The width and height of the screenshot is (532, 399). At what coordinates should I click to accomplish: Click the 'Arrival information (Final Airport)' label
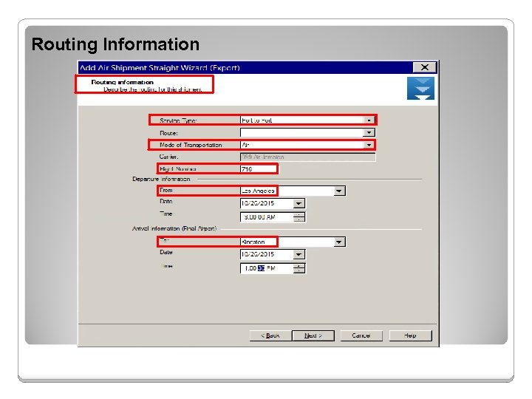(174, 228)
